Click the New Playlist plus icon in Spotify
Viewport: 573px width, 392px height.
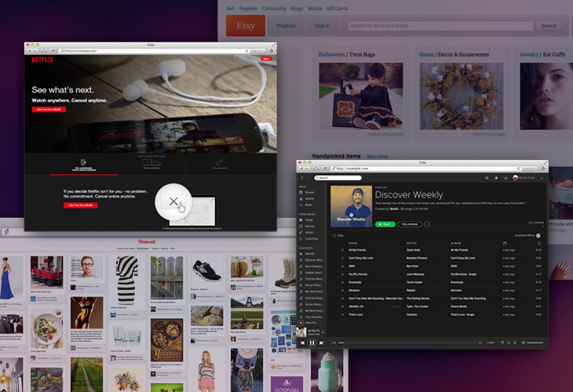(301, 323)
